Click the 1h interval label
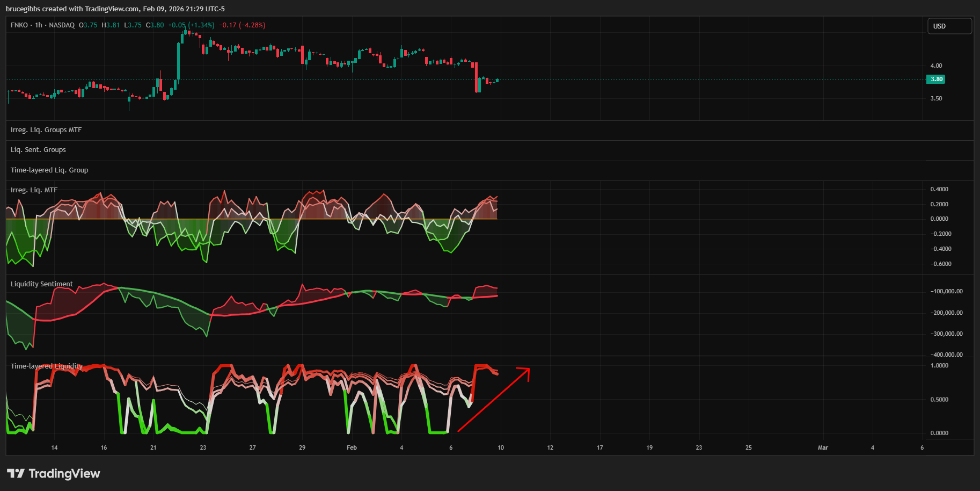The width and height of the screenshot is (980, 491). point(39,25)
